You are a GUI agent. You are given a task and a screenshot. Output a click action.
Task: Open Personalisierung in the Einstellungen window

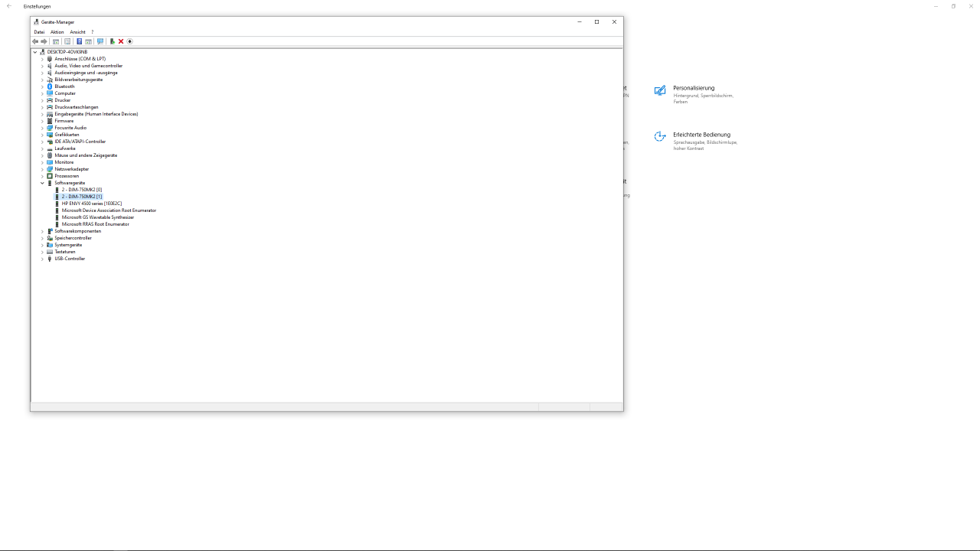pos(694,94)
